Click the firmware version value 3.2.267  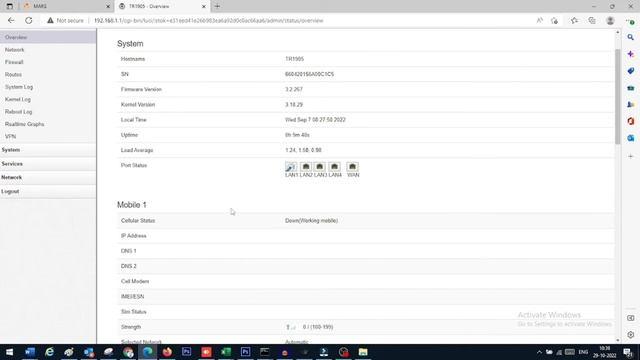pyautogui.click(x=294, y=89)
